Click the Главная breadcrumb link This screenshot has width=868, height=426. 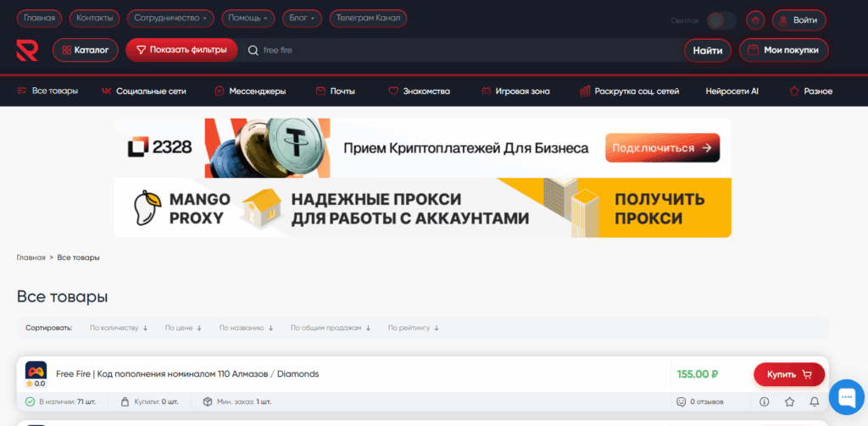[31, 257]
